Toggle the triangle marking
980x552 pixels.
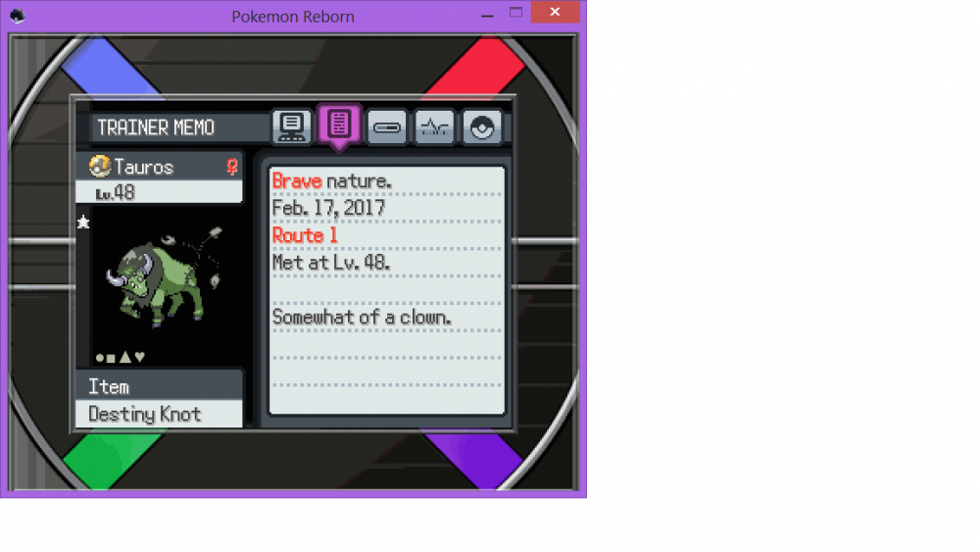125,357
